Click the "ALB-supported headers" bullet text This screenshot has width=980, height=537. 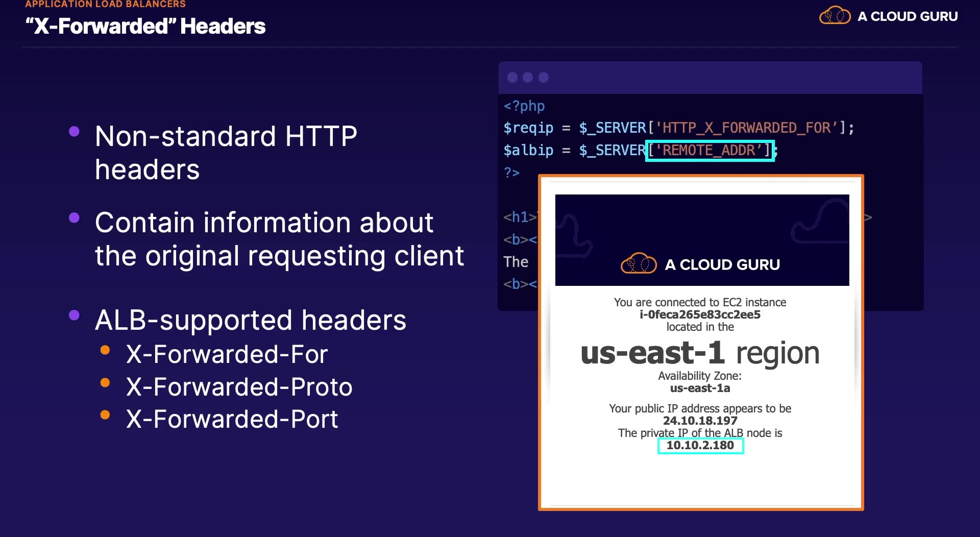(251, 320)
